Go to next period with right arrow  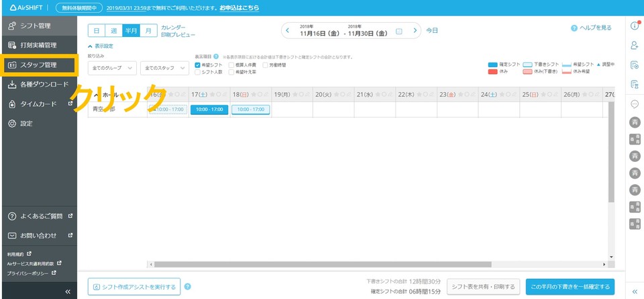pos(415,31)
